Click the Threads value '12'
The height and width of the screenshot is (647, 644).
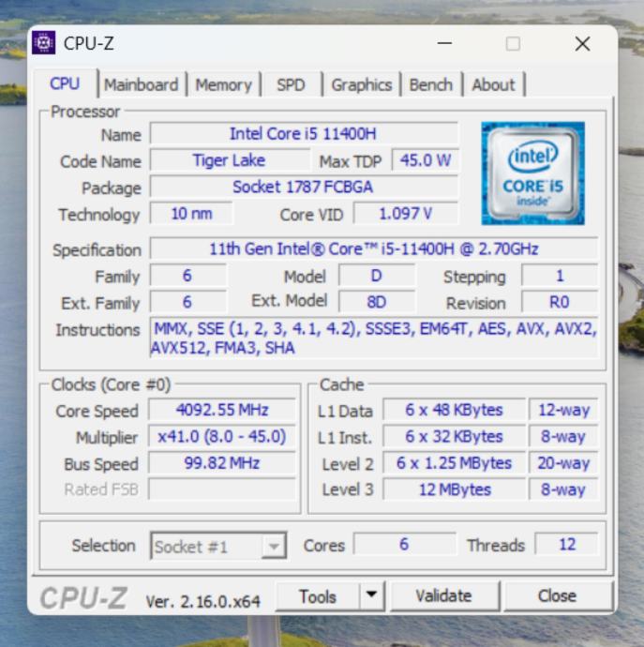click(566, 544)
